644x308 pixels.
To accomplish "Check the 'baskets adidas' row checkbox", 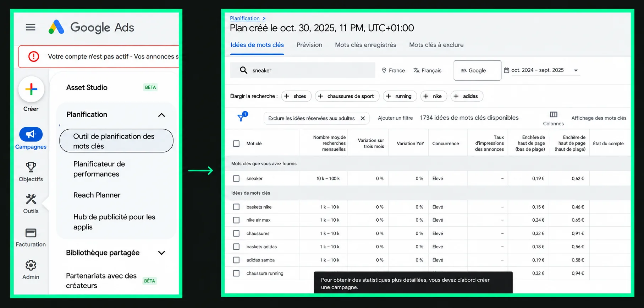I will click(x=236, y=247).
